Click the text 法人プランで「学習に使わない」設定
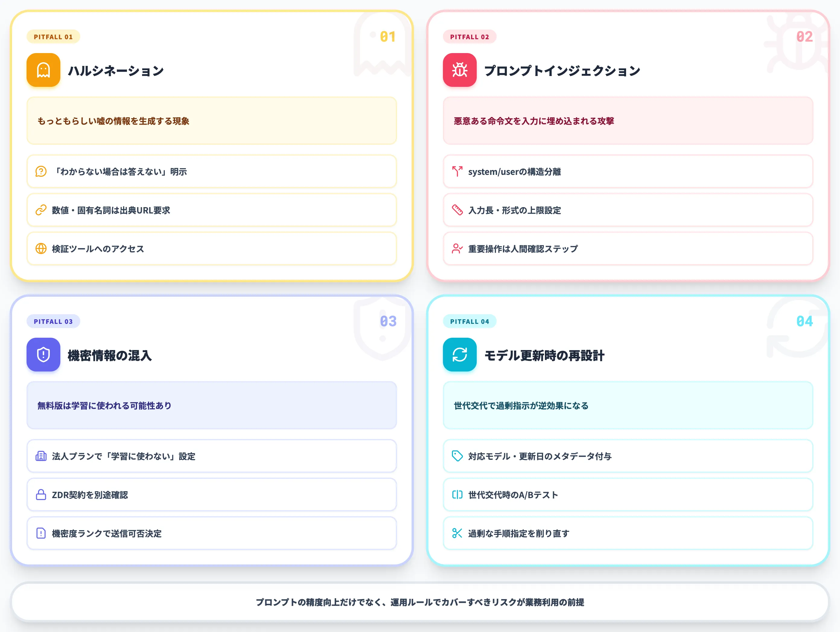The height and width of the screenshot is (632, 840). [123, 456]
